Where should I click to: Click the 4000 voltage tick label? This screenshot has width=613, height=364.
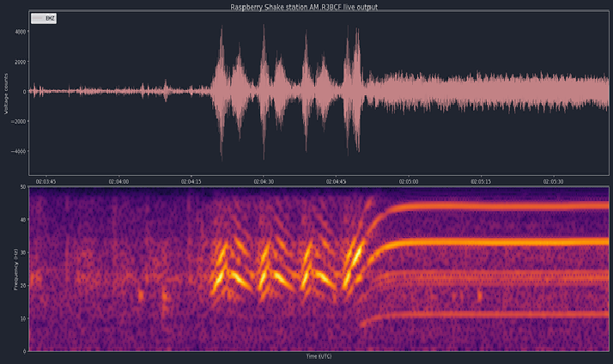pyautogui.click(x=21, y=32)
